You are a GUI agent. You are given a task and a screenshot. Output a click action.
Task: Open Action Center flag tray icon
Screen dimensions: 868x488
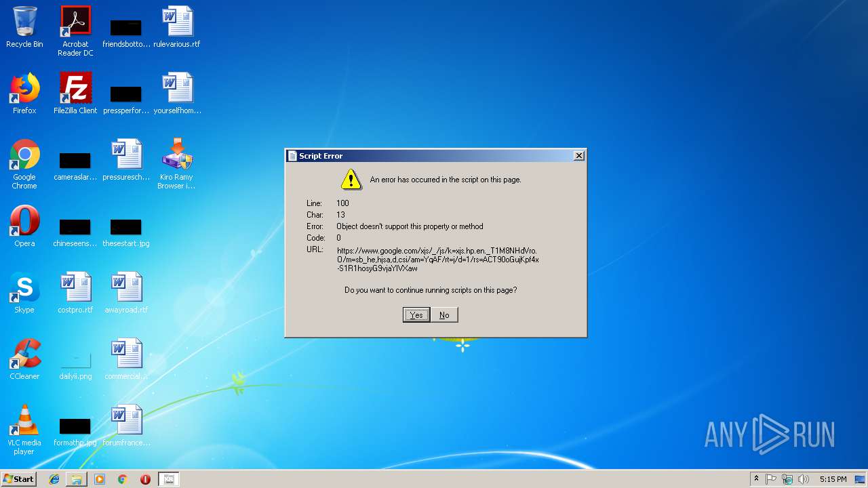click(771, 479)
